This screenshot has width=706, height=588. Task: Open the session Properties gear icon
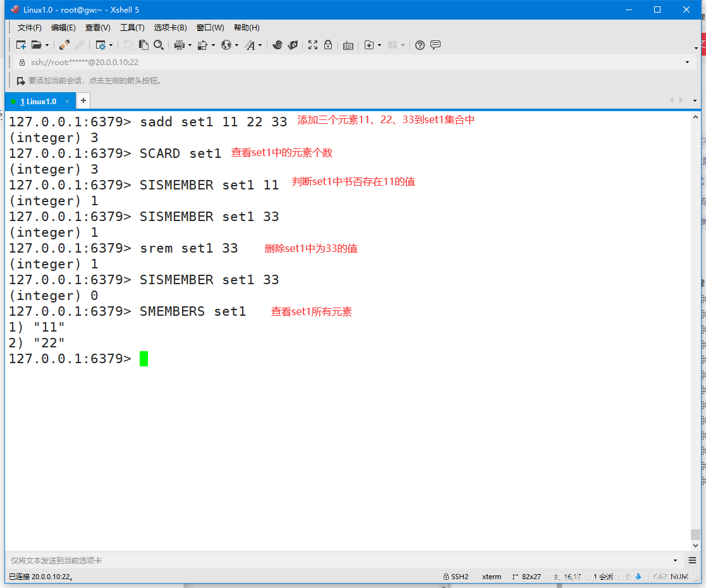pos(100,45)
